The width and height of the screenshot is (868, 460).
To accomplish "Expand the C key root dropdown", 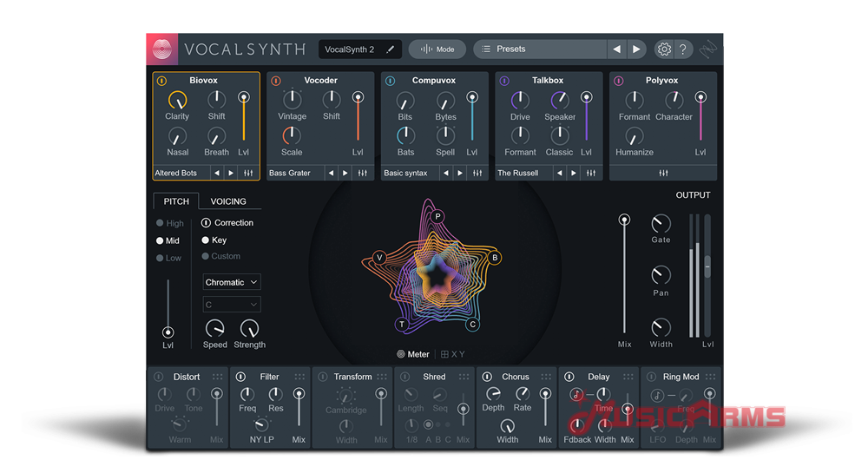I will click(232, 305).
